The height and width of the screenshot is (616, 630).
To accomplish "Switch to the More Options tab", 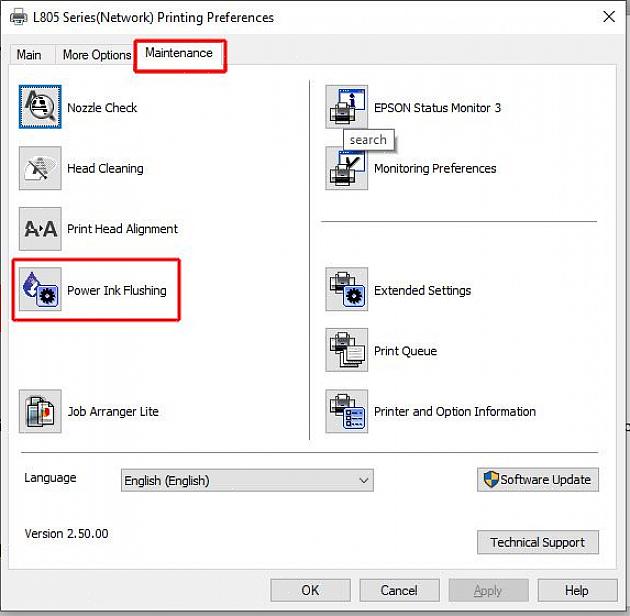I will (x=97, y=55).
